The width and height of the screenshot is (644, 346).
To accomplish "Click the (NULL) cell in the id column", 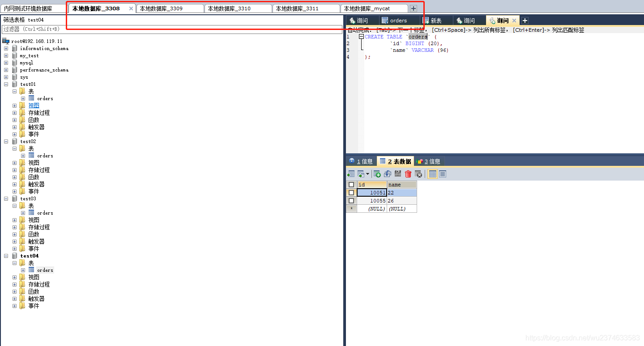I will (x=372, y=209).
